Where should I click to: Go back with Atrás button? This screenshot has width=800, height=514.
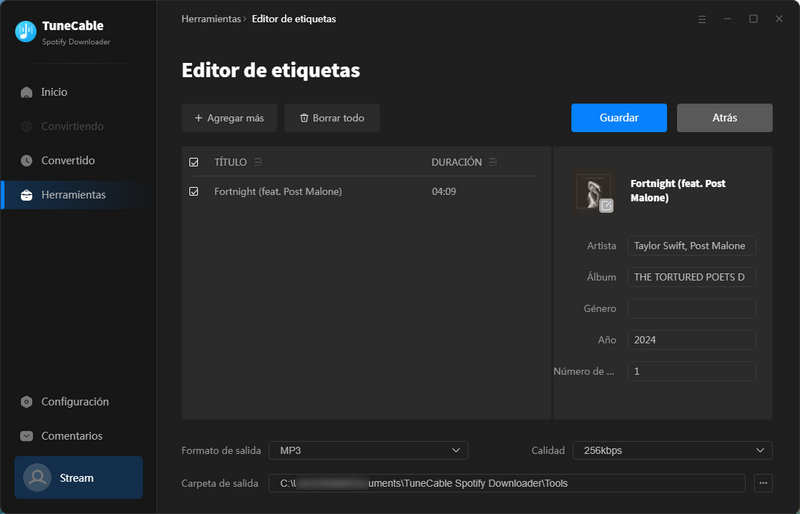(x=724, y=118)
